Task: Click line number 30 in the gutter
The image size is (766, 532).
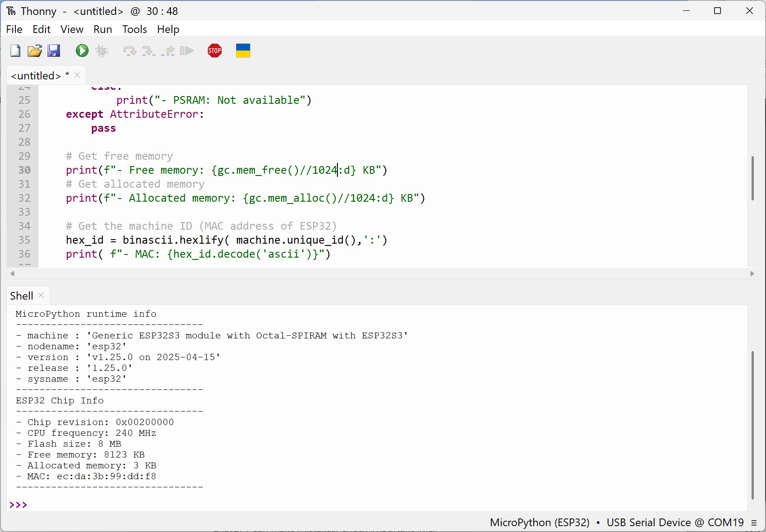Action: pos(24,170)
